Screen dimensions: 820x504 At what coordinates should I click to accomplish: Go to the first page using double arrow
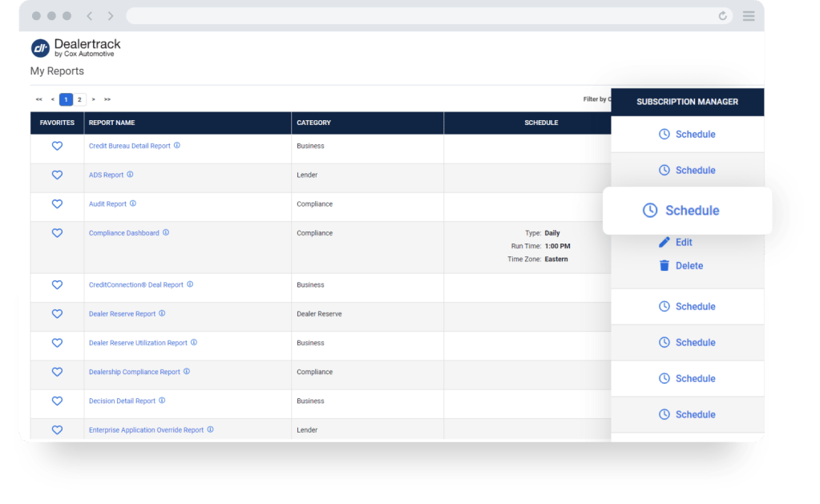coord(38,99)
